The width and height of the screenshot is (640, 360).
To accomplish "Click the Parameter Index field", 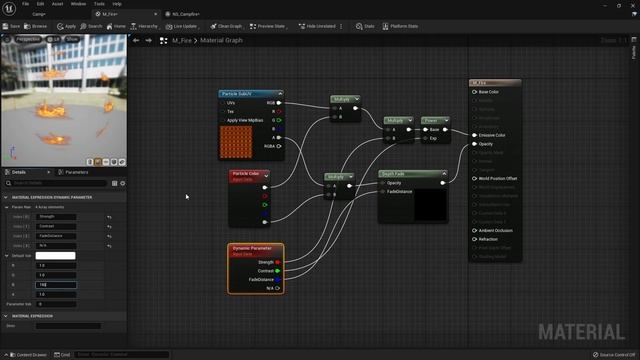I will (x=56, y=304).
